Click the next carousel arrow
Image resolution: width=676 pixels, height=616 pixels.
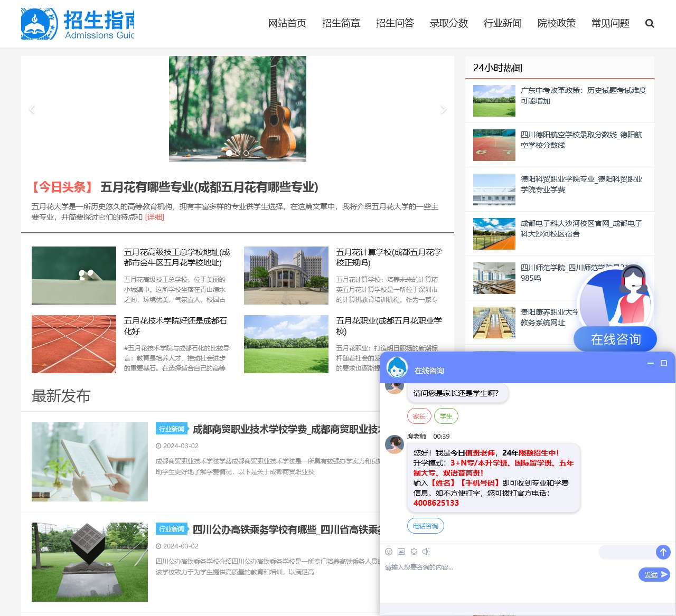(x=444, y=109)
